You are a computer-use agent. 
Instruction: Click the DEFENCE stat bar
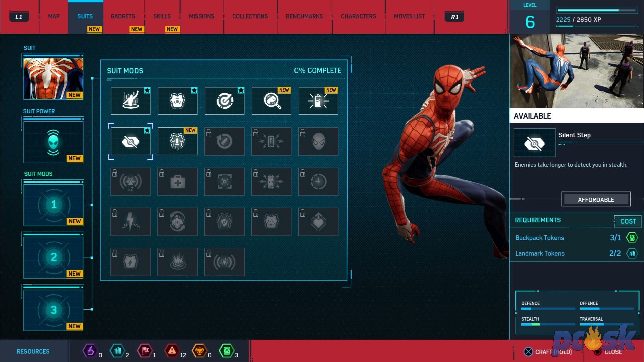click(x=547, y=309)
